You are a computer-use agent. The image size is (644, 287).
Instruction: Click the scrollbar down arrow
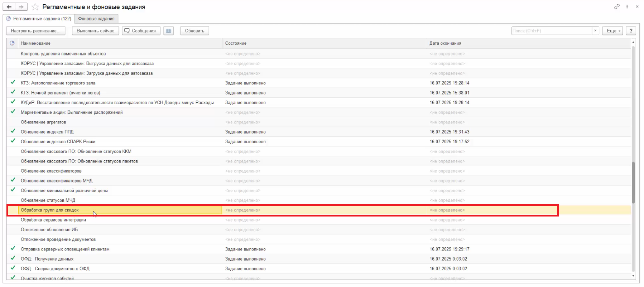633,276
